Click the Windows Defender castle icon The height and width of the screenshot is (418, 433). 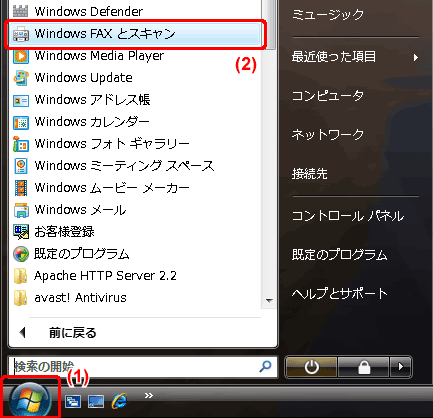(21, 11)
